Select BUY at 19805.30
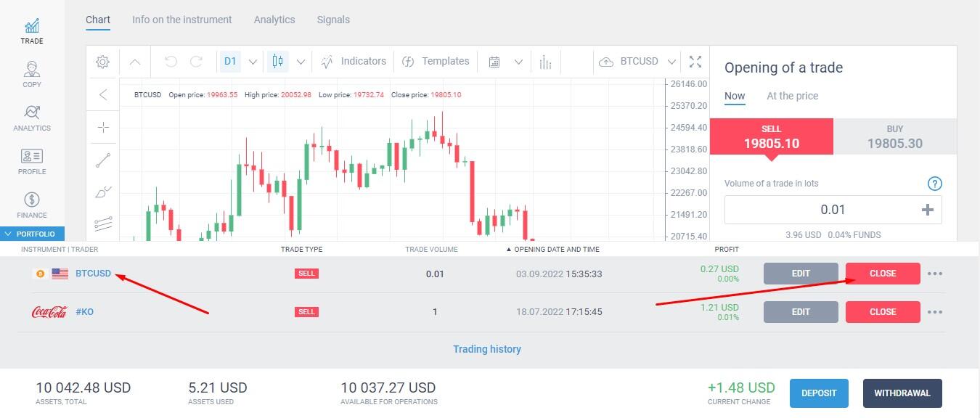 [894, 136]
